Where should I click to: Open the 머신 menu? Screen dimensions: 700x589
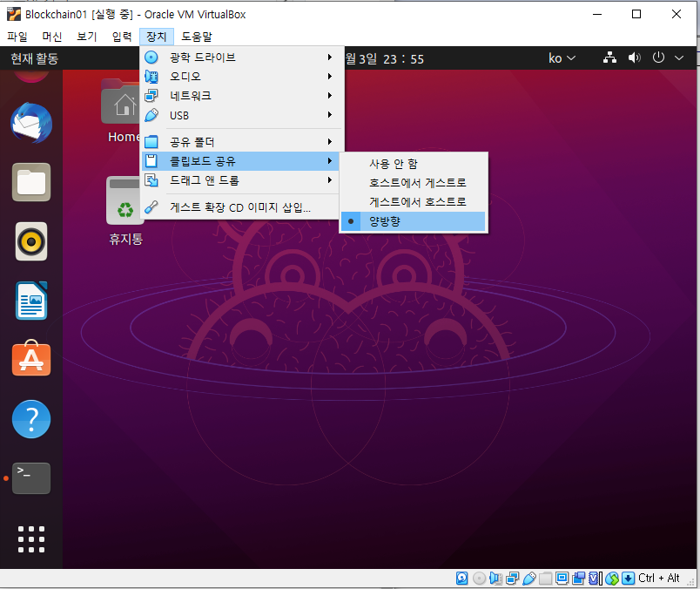(51, 37)
